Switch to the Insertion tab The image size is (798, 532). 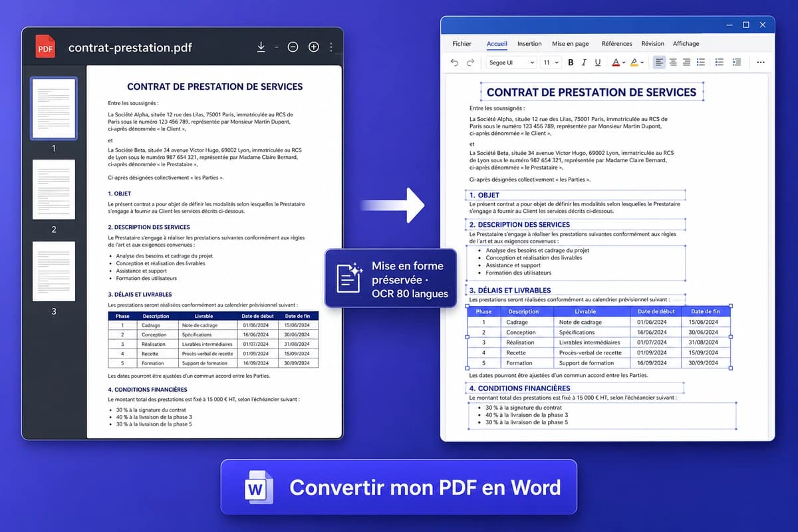[529, 44]
